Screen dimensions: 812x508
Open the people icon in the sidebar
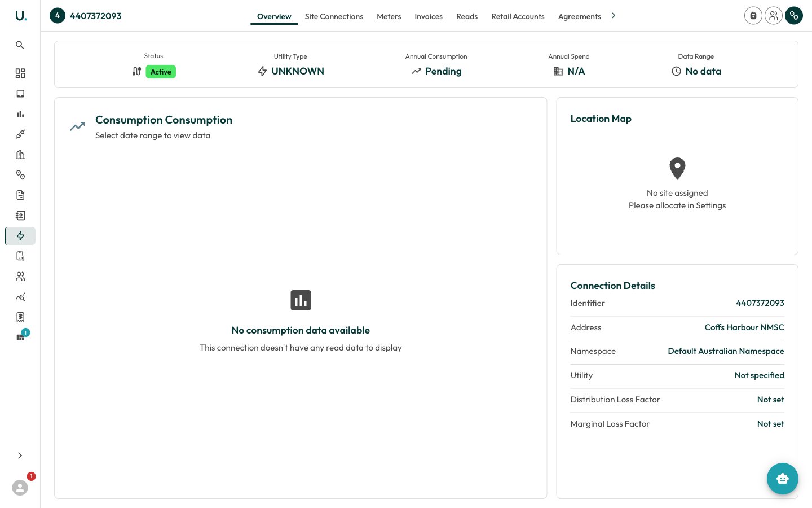click(x=20, y=277)
